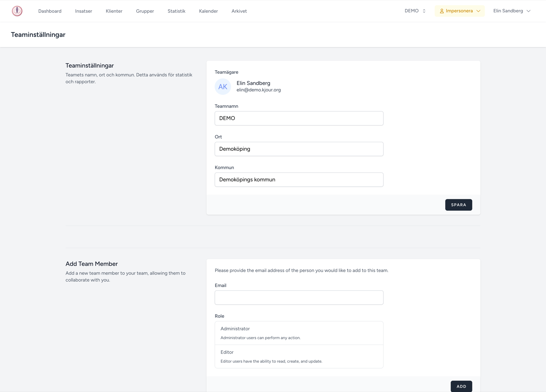
Task: Select the Administrator role option
Action: (299, 333)
